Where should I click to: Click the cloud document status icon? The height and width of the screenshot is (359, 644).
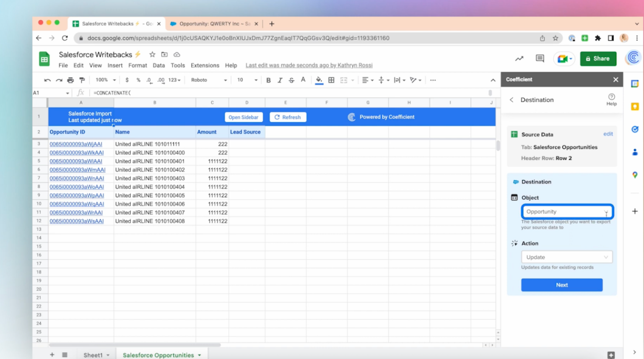177,55
